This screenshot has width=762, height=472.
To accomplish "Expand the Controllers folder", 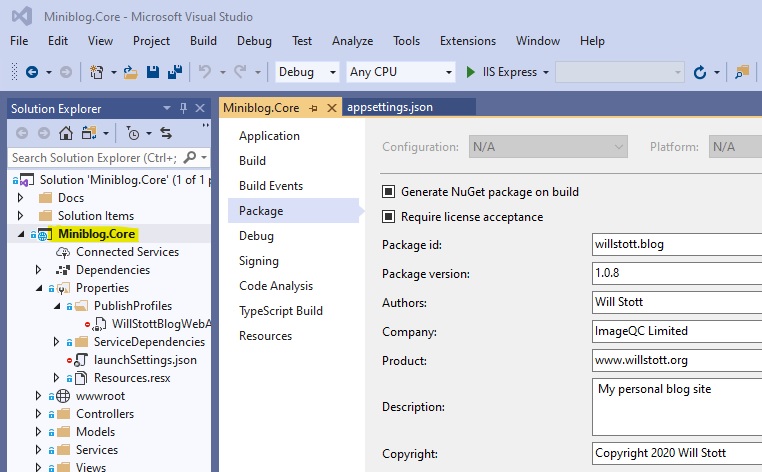I will click(38, 414).
